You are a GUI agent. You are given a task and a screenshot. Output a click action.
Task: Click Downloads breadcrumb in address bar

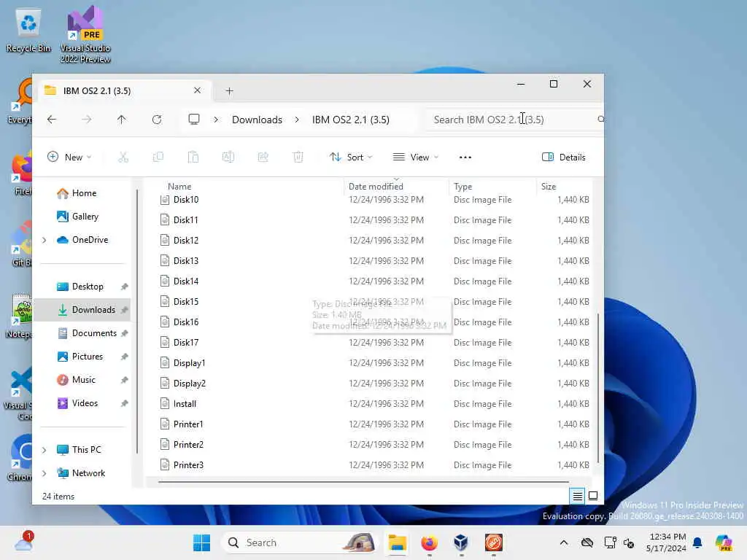[258, 120]
